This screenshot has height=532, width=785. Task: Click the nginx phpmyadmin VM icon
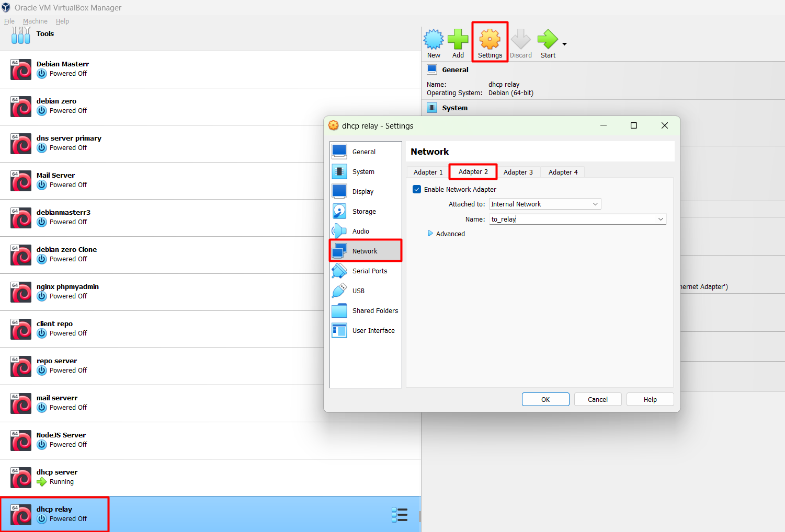pyautogui.click(x=21, y=292)
